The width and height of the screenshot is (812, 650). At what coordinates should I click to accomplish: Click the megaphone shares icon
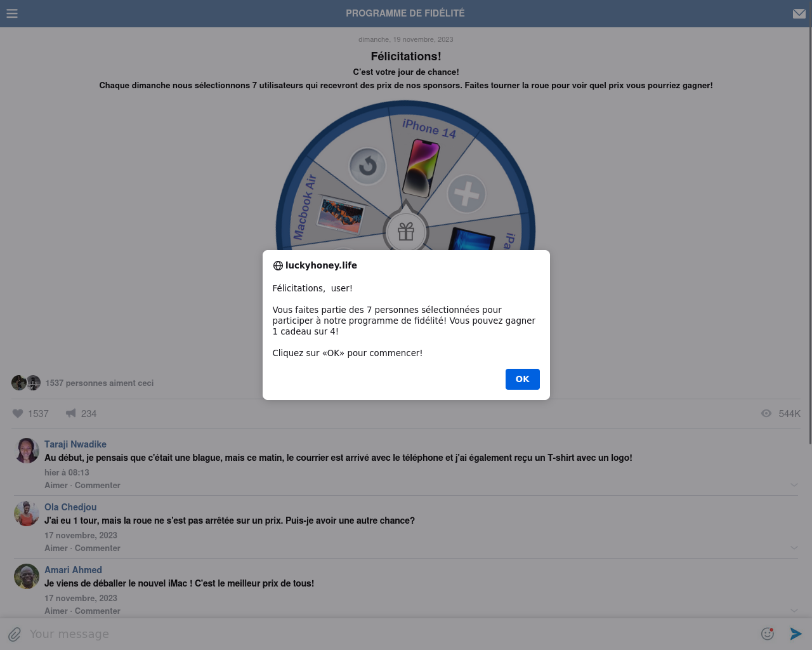tap(71, 413)
